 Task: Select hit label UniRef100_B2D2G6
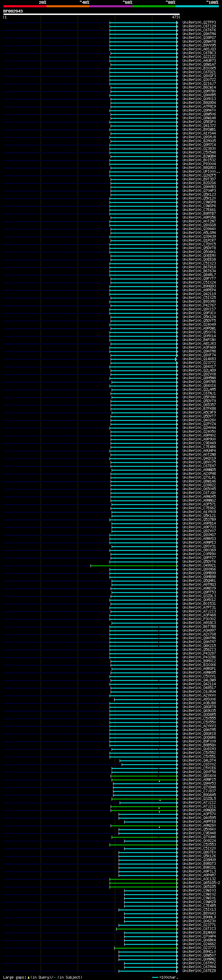[199, 183]
